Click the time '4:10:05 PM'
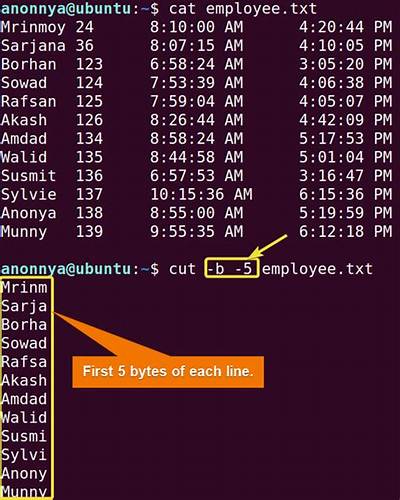 [x=345, y=46]
